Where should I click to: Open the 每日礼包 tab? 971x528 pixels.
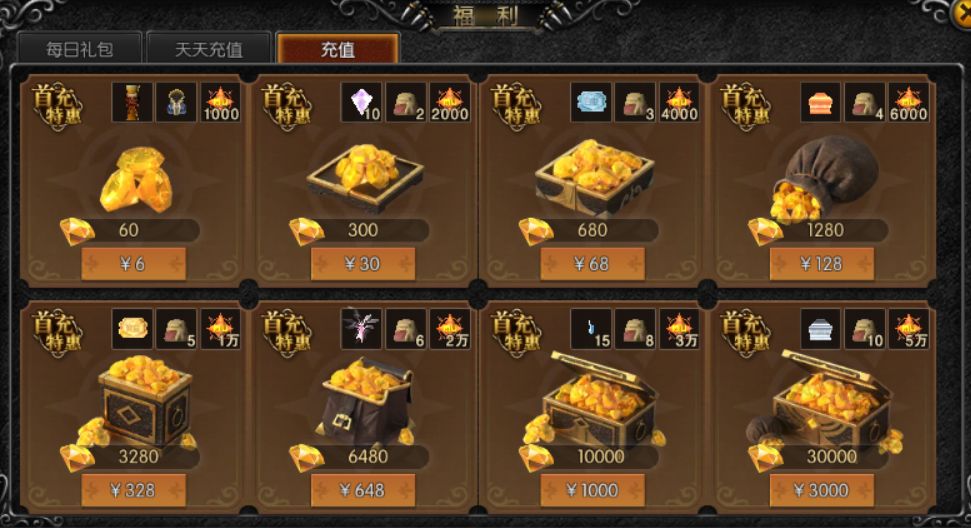(x=80, y=49)
